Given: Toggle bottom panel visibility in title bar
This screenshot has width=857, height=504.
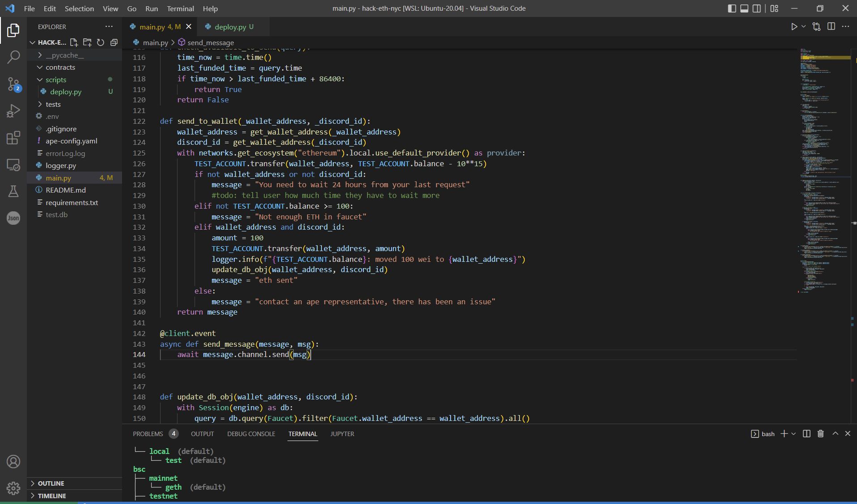Looking at the screenshot, I should (744, 8).
